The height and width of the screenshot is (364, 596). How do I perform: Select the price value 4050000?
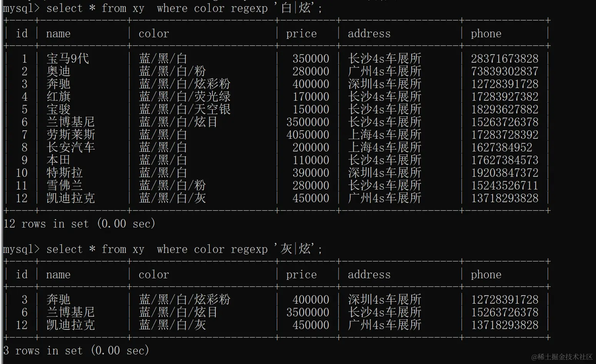308,135
